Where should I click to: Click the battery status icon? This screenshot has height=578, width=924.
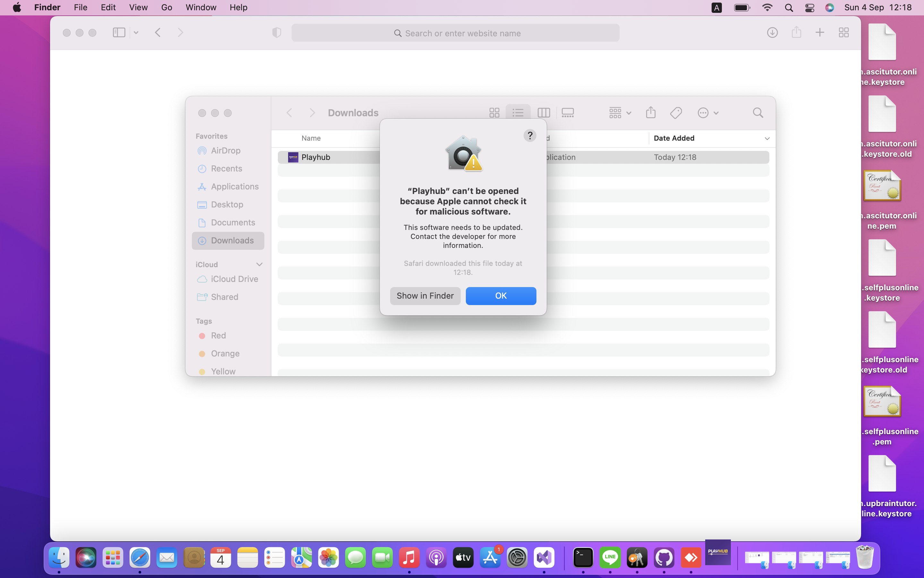[742, 8]
